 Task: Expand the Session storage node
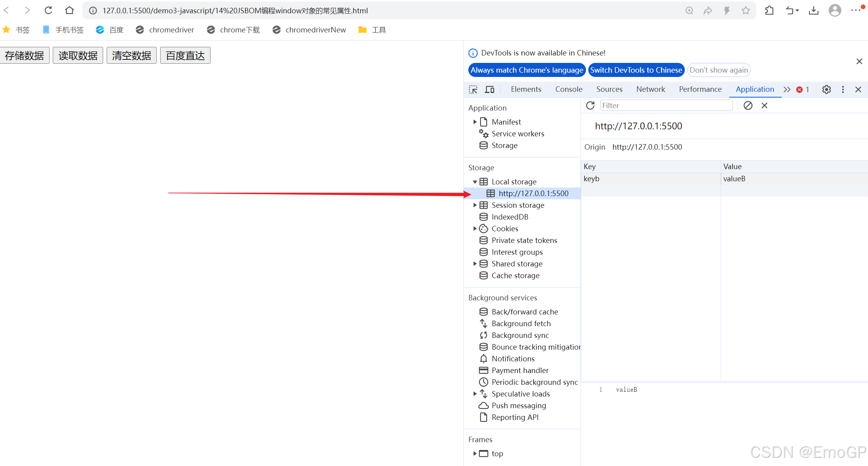coord(475,205)
